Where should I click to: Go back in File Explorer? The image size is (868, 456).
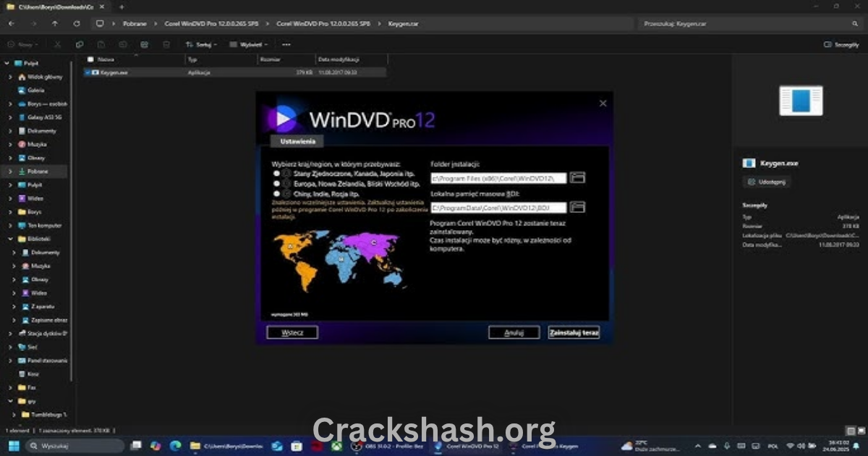(x=12, y=23)
